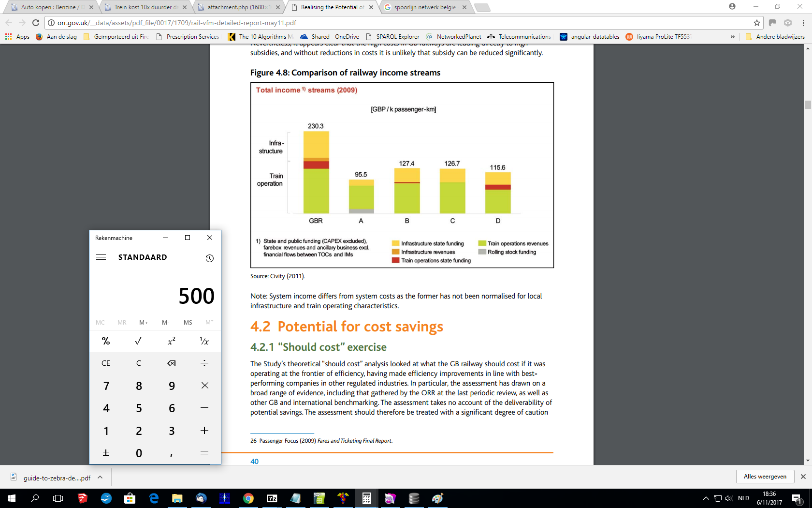Open the 'Prescription Services' bookmark
812x508 pixels.
pyautogui.click(x=188, y=37)
